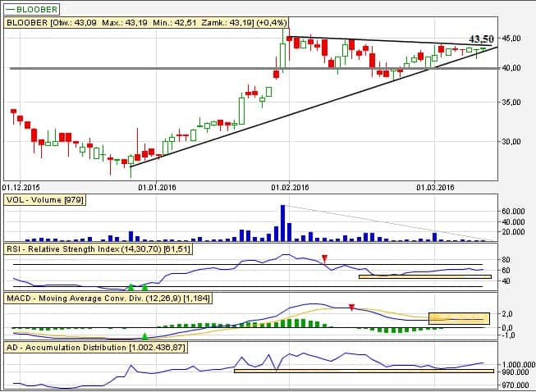Click the BLOOBER legend tab at top left
This screenshot has width=536, height=392.
pos(32,10)
